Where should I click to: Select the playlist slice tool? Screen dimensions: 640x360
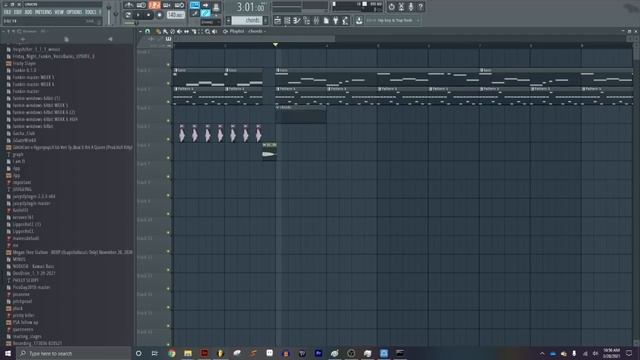click(x=193, y=31)
